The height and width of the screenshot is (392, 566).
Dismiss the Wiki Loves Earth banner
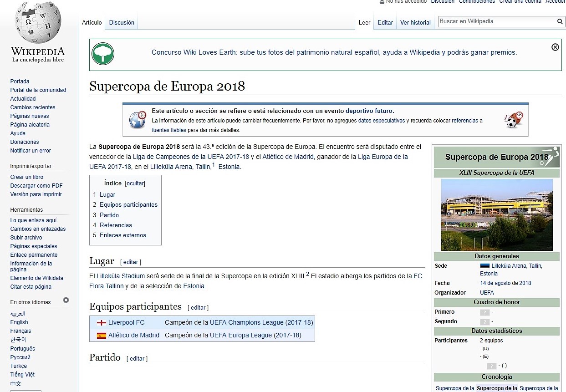(x=555, y=47)
